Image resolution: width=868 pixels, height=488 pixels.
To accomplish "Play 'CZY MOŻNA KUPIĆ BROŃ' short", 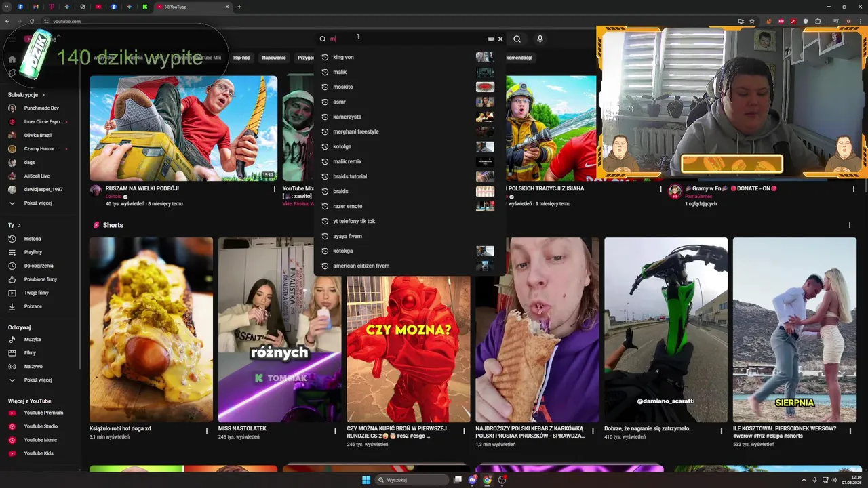I will pyautogui.click(x=408, y=329).
